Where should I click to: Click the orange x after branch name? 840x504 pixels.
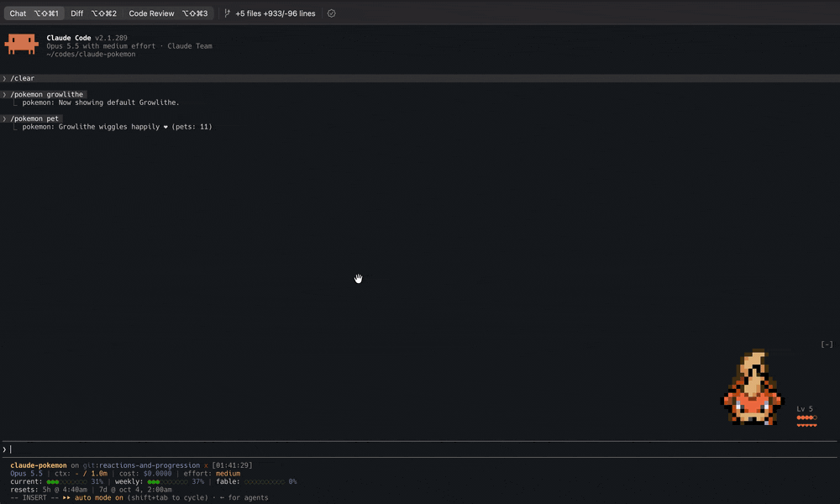point(206,465)
